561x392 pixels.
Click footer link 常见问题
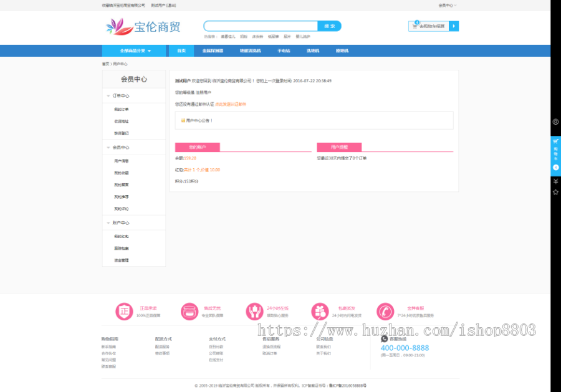click(108, 360)
